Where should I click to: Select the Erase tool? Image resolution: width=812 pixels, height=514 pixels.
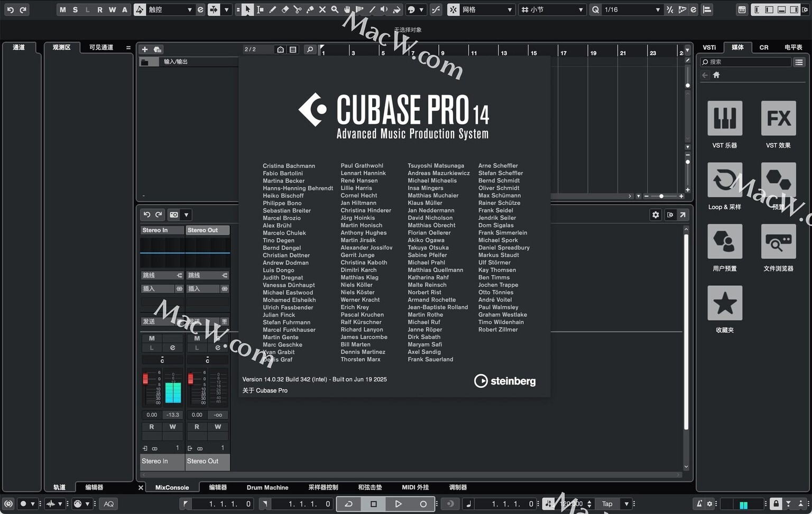[x=285, y=10]
